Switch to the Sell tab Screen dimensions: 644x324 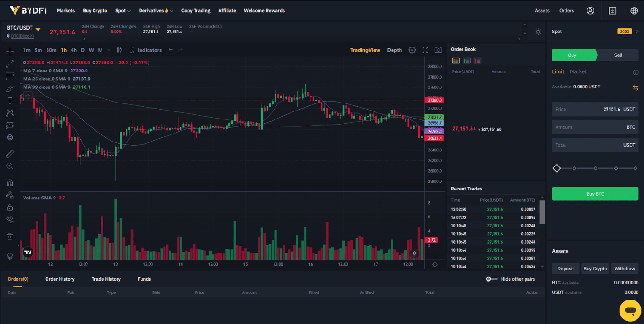pos(618,55)
